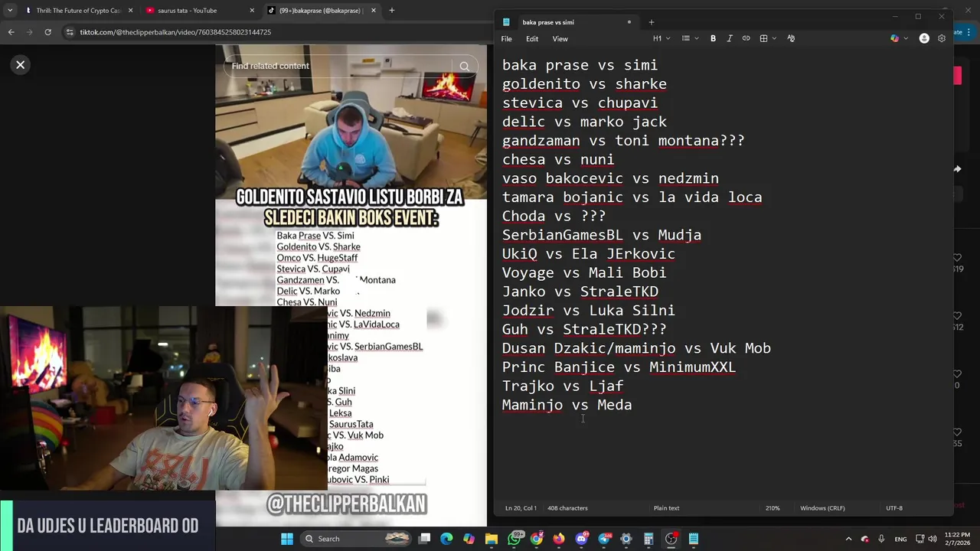Image resolution: width=980 pixels, height=551 pixels.
Task: Click the taskbar Search box
Action: (x=355, y=539)
